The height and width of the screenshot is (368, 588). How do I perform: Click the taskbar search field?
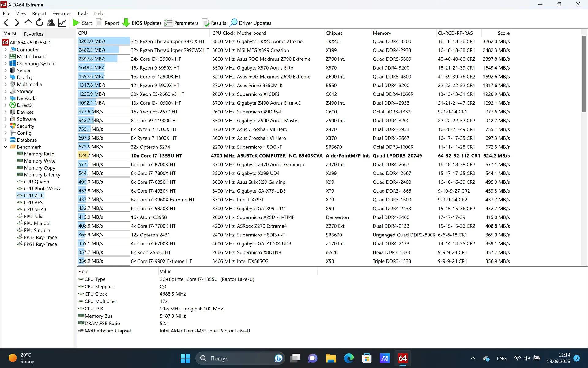(x=240, y=358)
